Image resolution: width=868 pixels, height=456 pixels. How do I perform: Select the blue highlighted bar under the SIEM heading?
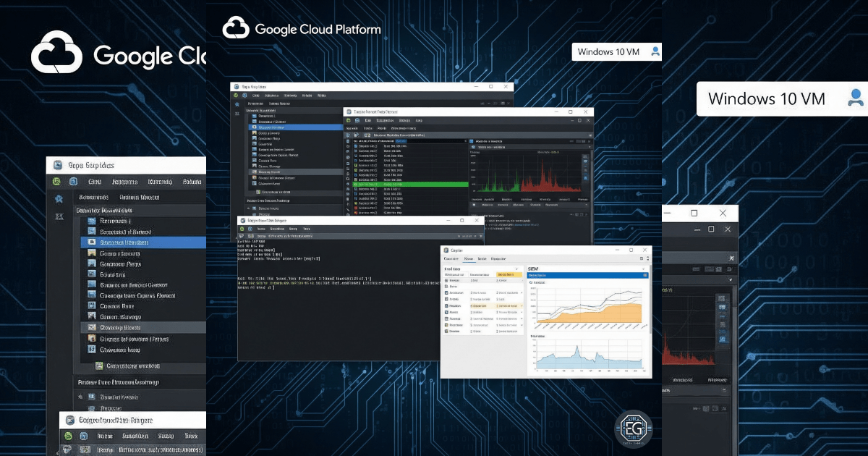point(587,275)
